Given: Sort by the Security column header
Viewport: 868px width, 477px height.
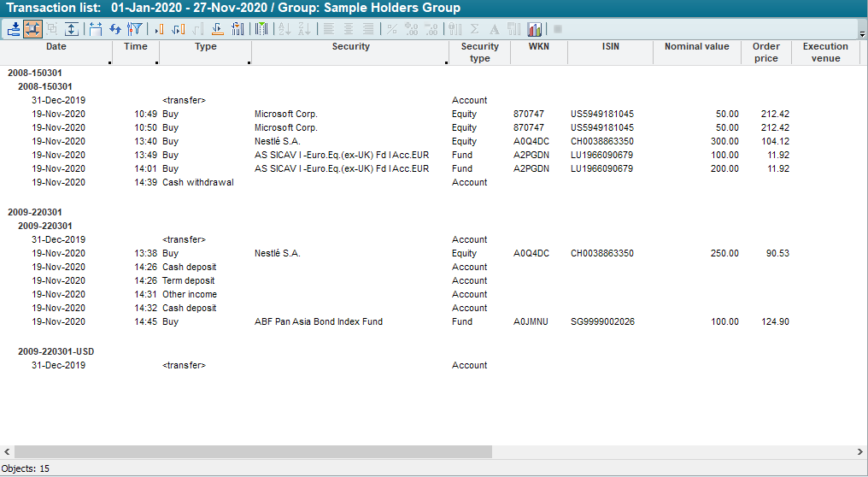Looking at the screenshot, I should click(350, 47).
